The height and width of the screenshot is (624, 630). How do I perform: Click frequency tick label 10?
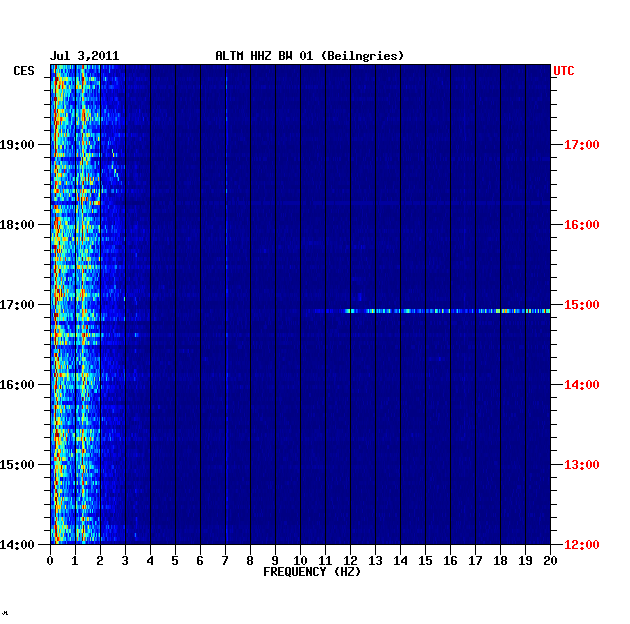click(300, 561)
